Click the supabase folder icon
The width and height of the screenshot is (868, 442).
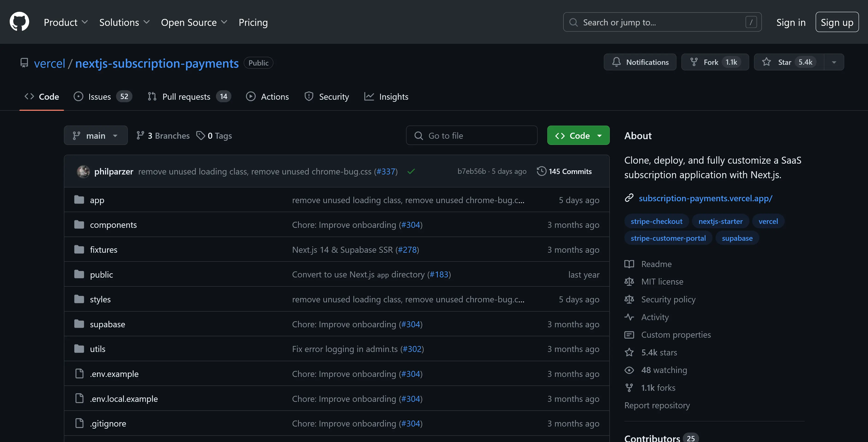[79, 324]
